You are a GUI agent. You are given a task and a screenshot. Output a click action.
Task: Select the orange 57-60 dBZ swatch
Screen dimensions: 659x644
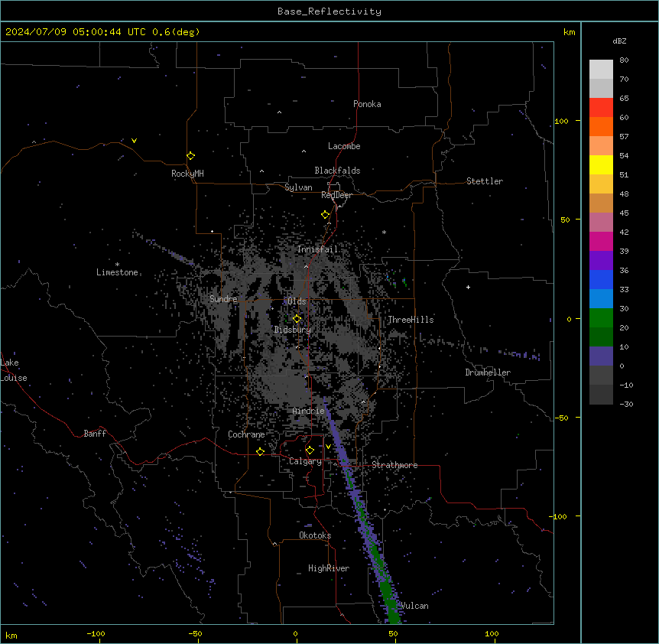pyautogui.click(x=601, y=126)
